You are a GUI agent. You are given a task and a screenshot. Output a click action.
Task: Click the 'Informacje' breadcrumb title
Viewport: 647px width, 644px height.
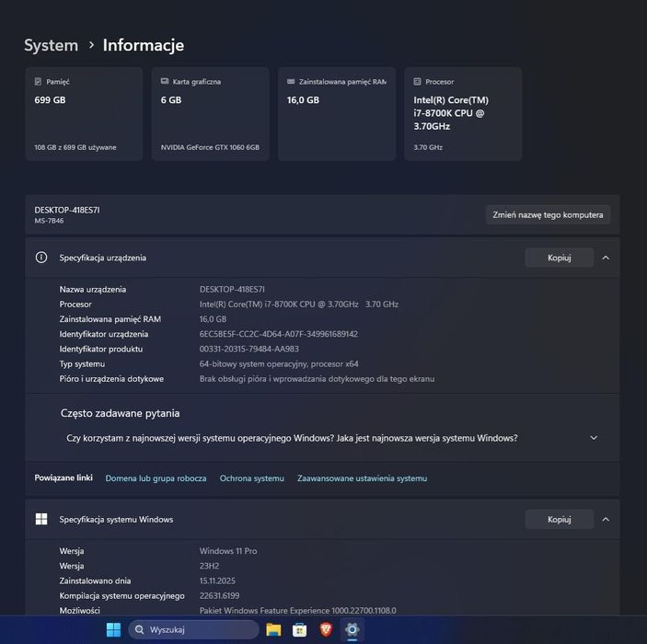click(x=144, y=45)
